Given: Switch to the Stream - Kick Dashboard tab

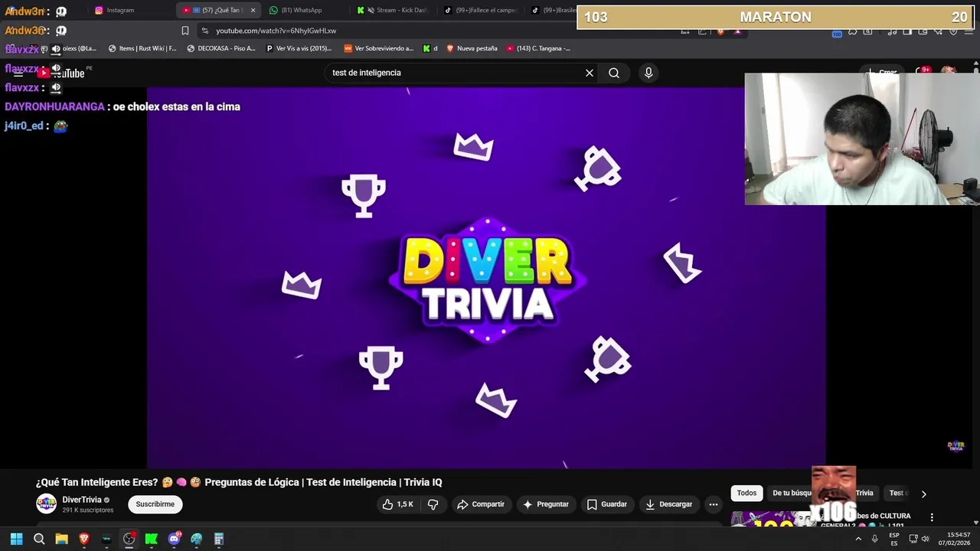Looking at the screenshot, I should click(x=394, y=10).
